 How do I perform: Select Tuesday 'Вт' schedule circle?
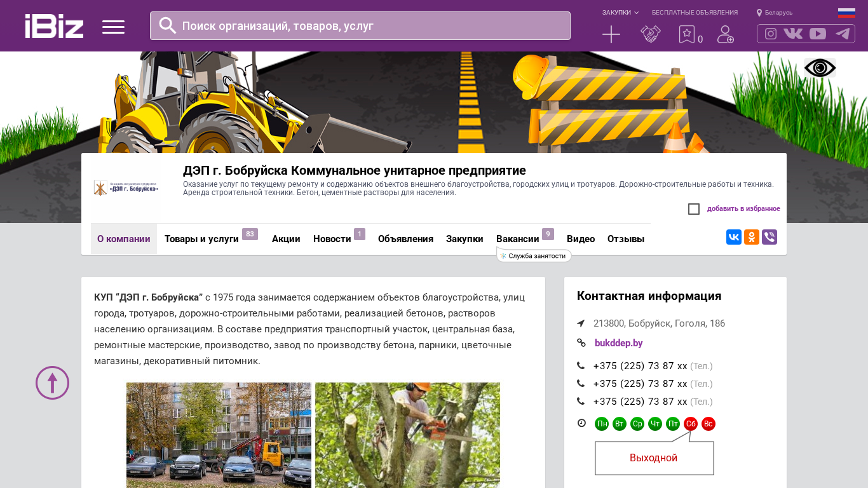tap(620, 424)
